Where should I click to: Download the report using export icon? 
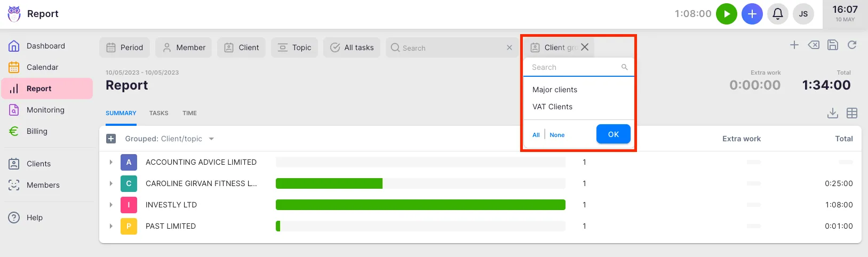tap(832, 113)
